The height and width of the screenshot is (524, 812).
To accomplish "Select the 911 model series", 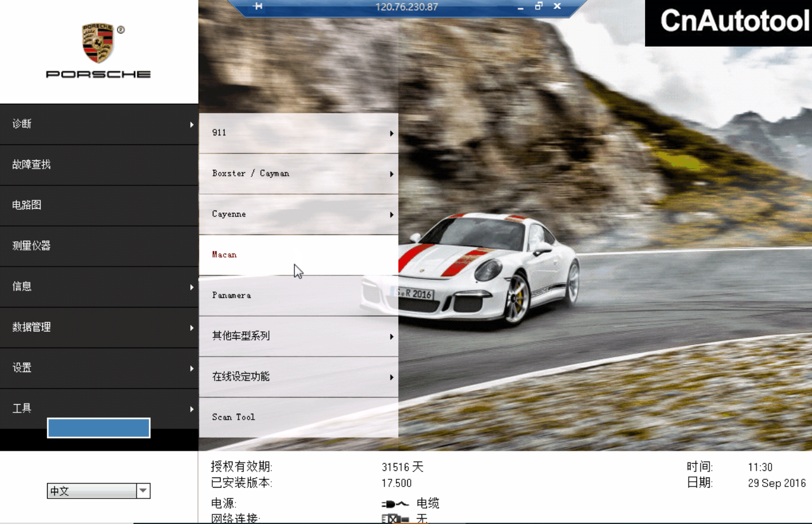I will [x=298, y=133].
